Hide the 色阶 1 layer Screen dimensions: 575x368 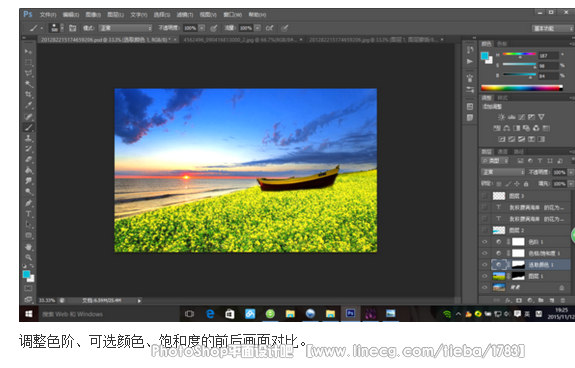coord(484,242)
